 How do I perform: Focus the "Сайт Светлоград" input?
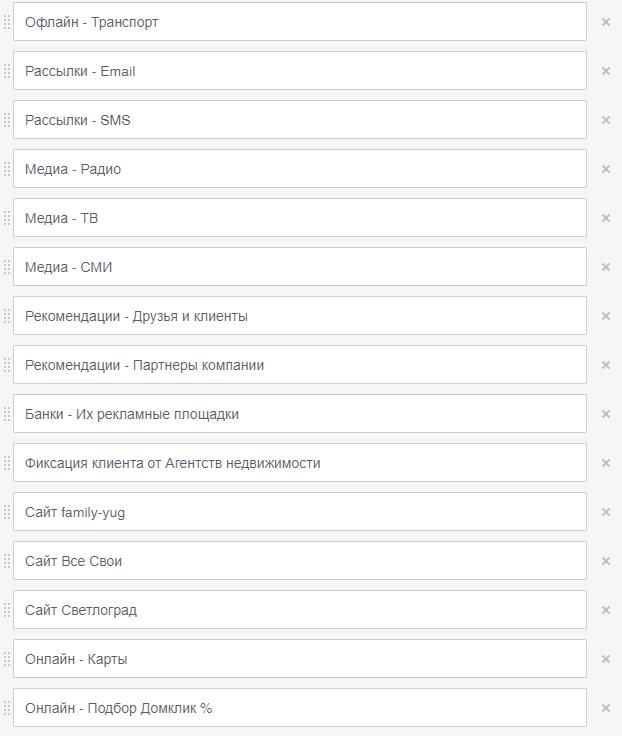pos(300,610)
